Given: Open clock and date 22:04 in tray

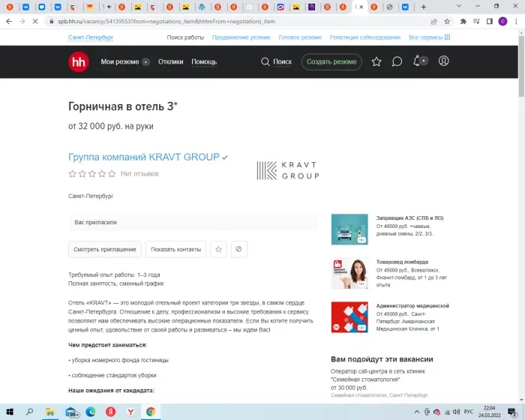Looking at the screenshot, I should point(489,412).
